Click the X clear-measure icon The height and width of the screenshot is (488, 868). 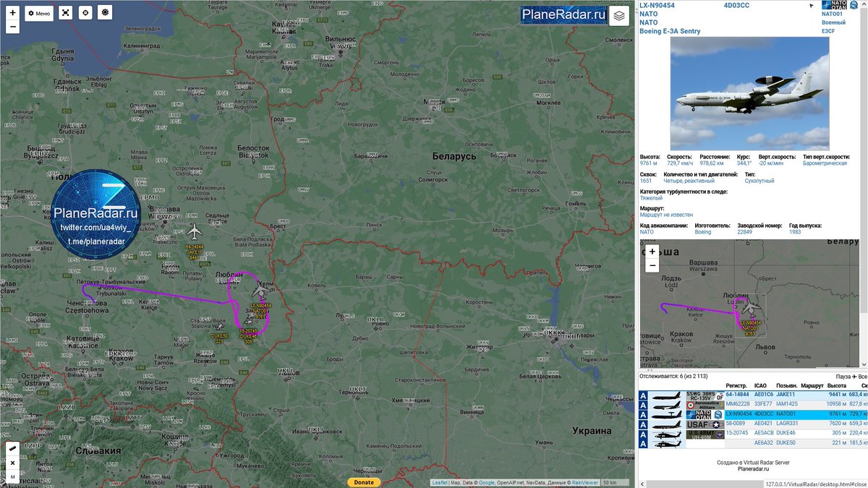[x=12, y=463]
